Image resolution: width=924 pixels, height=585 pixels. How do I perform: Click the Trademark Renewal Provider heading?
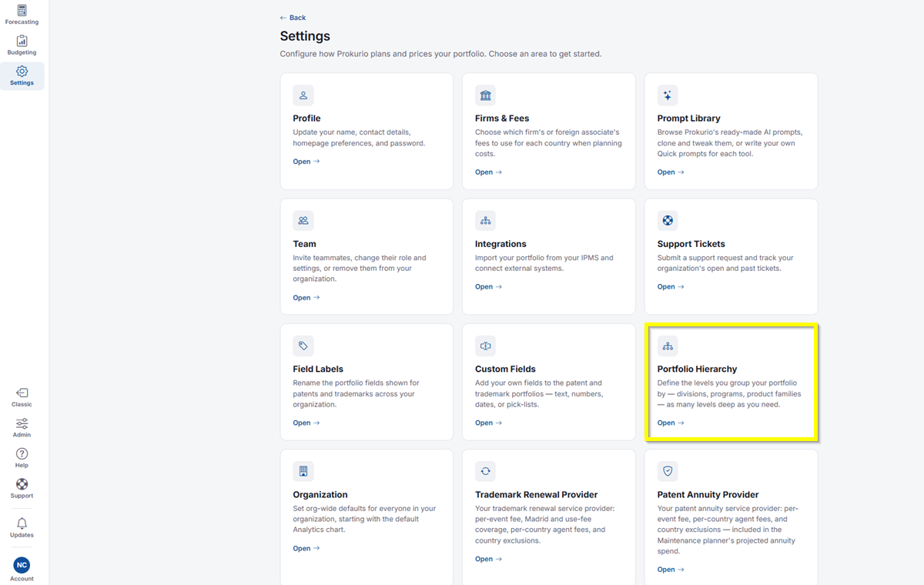537,495
